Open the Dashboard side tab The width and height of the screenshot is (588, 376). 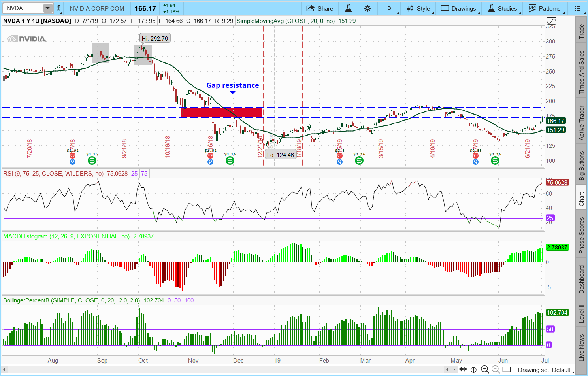(581, 279)
